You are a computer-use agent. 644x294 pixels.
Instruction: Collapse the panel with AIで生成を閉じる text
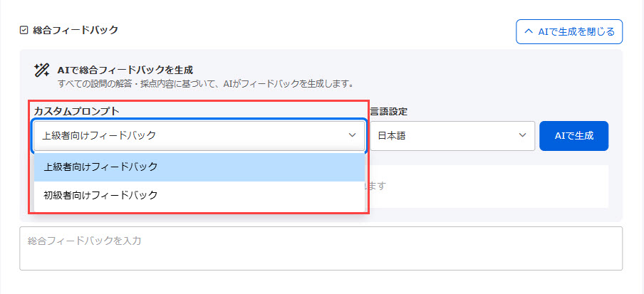(569, 31)
